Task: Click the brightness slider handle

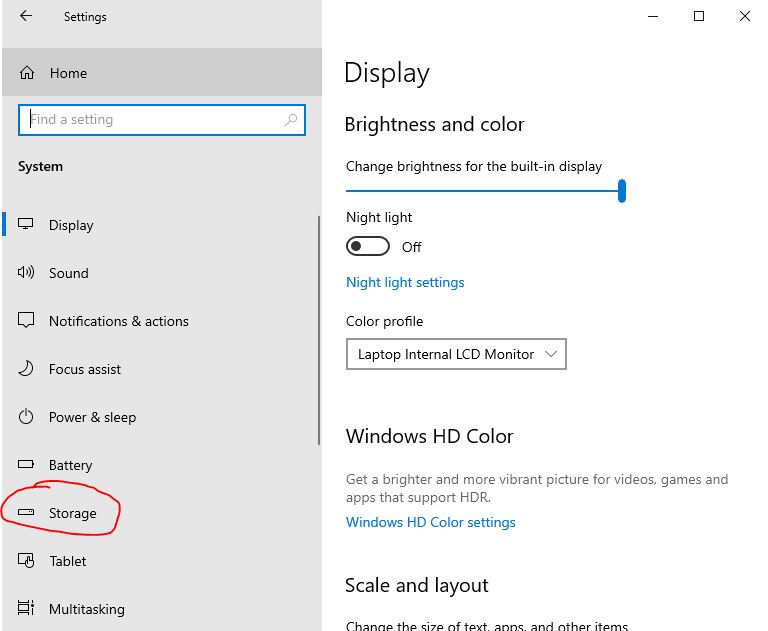Action: [622, 191]
